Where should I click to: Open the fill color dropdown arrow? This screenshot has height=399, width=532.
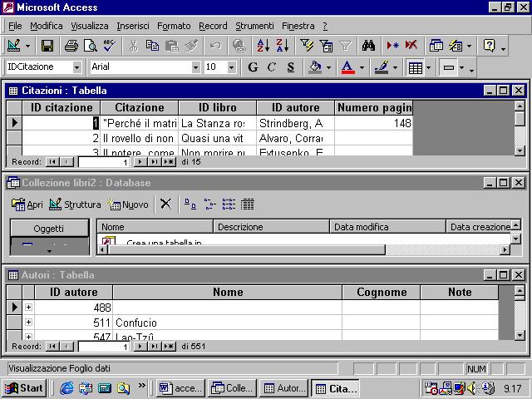[328, 67]
